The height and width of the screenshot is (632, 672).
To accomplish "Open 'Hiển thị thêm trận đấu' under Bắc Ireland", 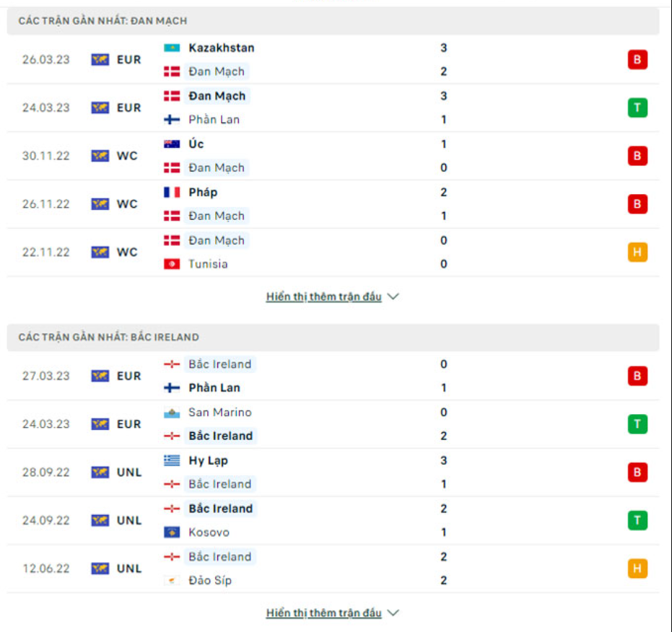I will click(x=323, y=613).
